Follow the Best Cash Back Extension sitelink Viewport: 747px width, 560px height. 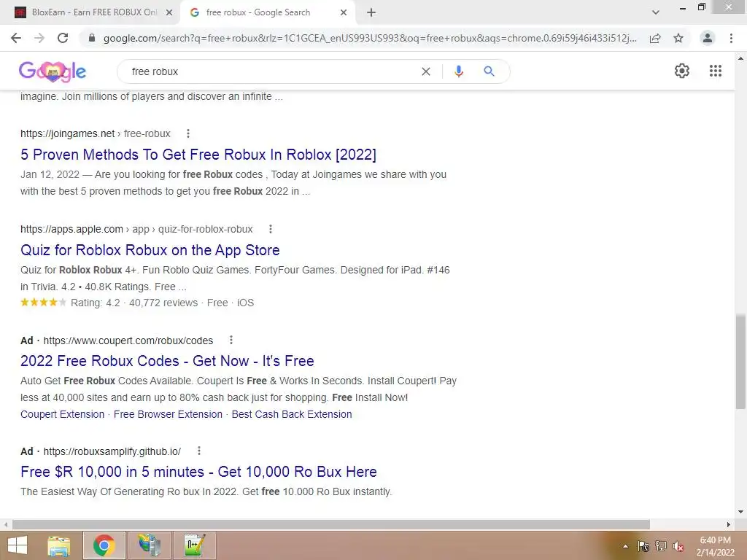[x=292, y=414]
